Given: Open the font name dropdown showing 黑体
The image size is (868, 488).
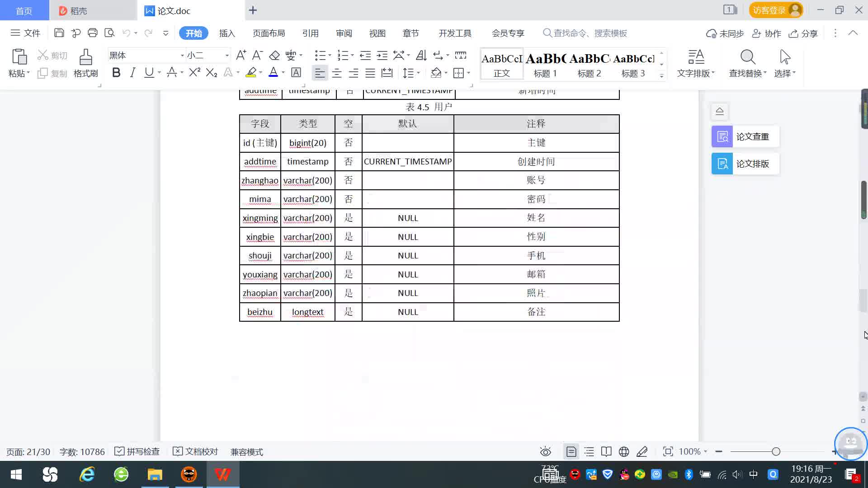Looking at the screenshot, I should tap(182, 55).
